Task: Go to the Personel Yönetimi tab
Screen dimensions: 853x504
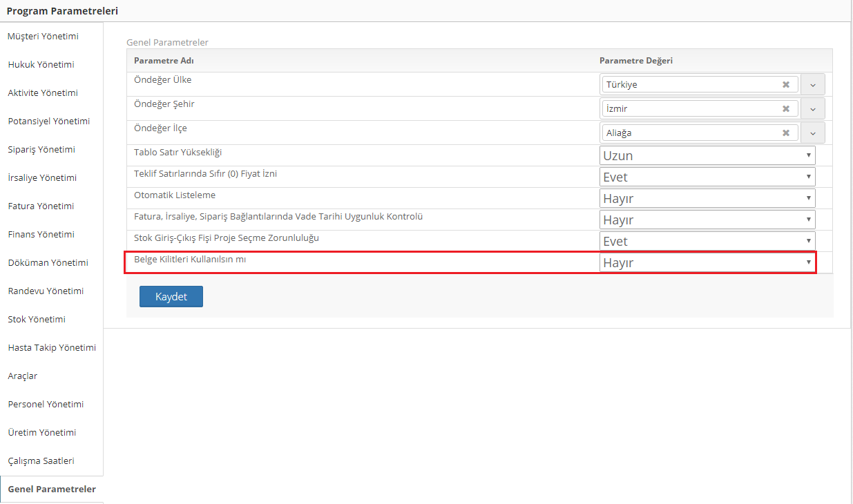Action: (x=46, y=404)
